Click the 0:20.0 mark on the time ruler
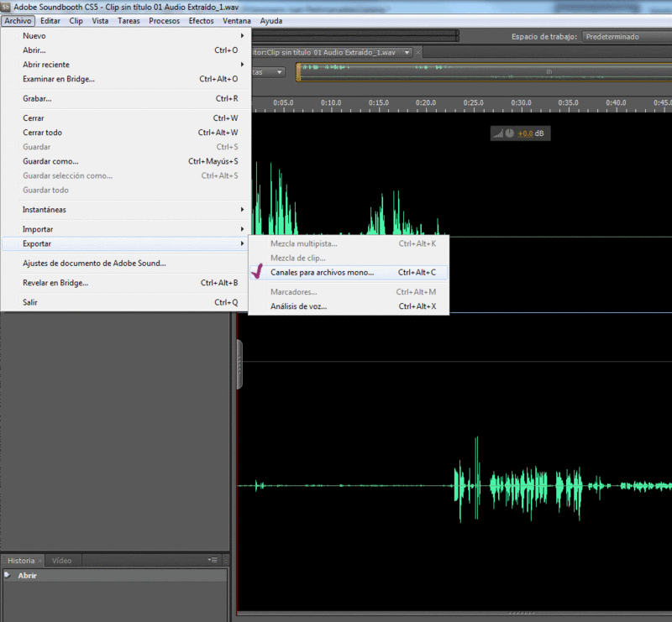 426,102
